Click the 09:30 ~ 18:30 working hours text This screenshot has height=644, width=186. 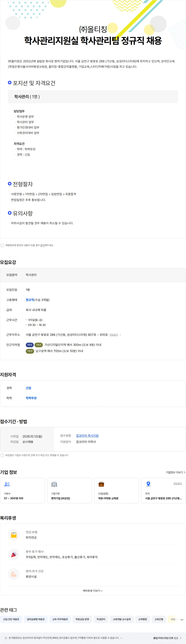[37, 325]
